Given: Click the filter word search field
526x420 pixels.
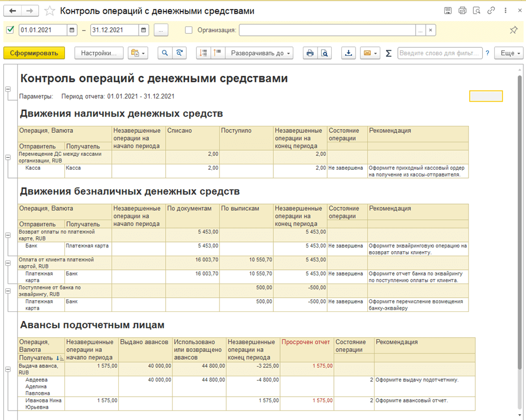Looking at the screenshot, I should coord(439,53).
